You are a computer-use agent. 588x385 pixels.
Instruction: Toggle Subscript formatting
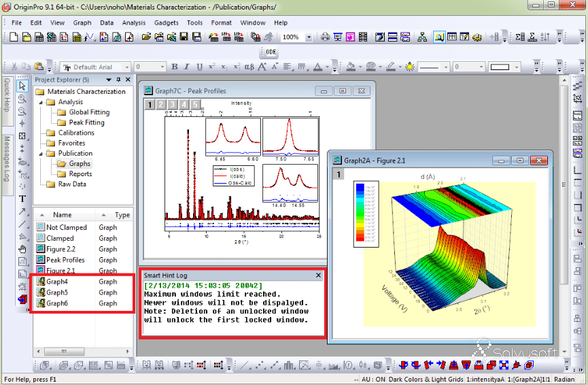click(x=224, y=67)
